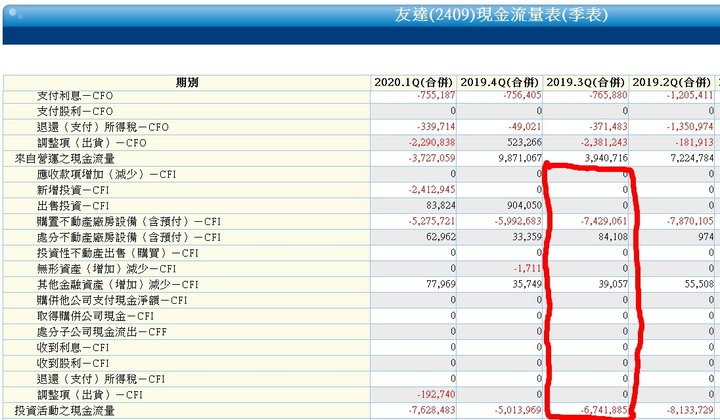Screen dimensions: 720x420
Task: Select the 2019.2Q(合併) column header
Action: click(672, 83)
